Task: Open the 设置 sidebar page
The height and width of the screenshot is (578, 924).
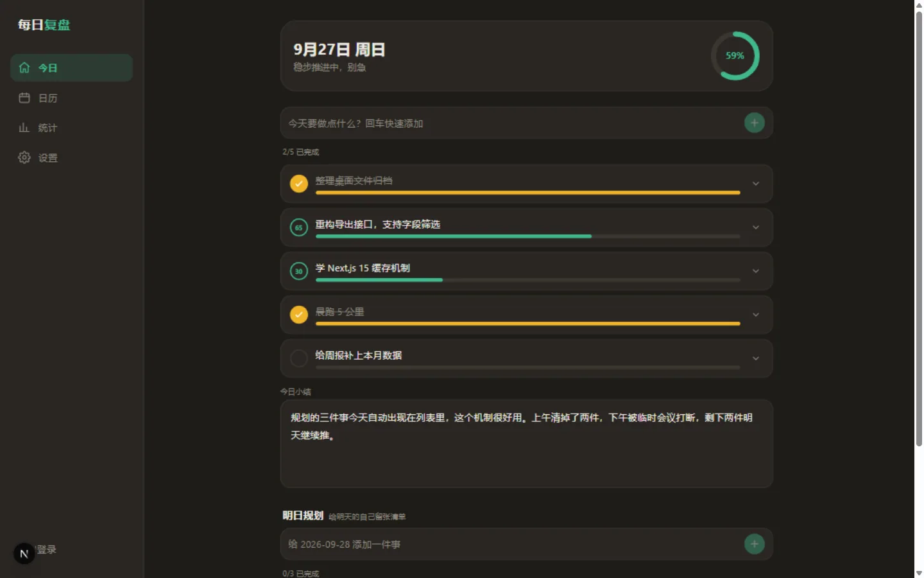Action: pyautogui.click(x=71, y=157)
